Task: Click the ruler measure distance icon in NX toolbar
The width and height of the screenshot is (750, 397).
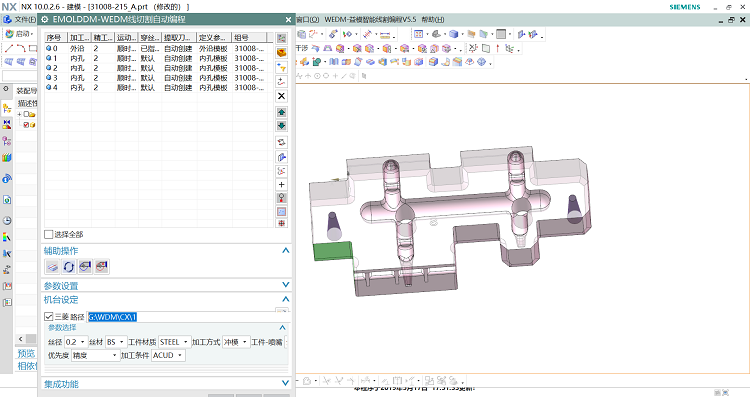Action: [385, 34]
